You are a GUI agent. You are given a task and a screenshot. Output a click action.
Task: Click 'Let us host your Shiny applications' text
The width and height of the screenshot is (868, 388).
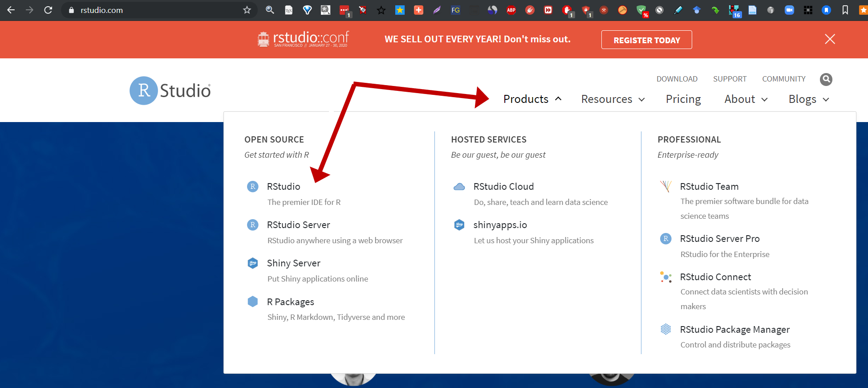tap(534, 241)
